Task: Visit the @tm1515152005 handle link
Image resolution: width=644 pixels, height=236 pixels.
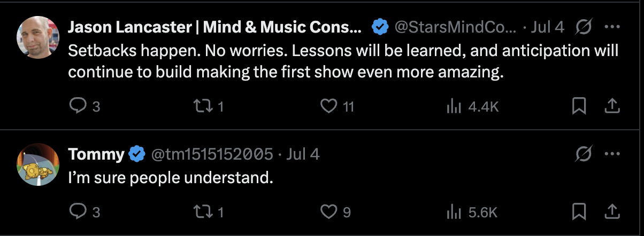Action: 213,154
